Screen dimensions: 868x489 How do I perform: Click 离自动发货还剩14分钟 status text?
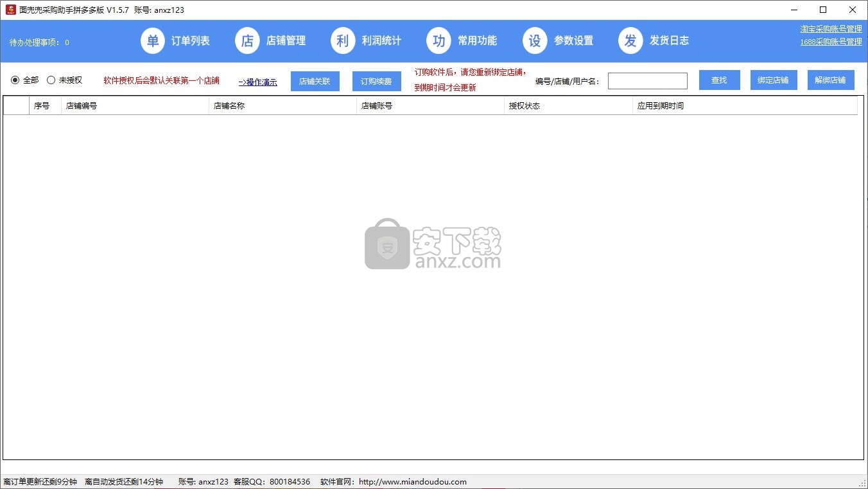124,482
